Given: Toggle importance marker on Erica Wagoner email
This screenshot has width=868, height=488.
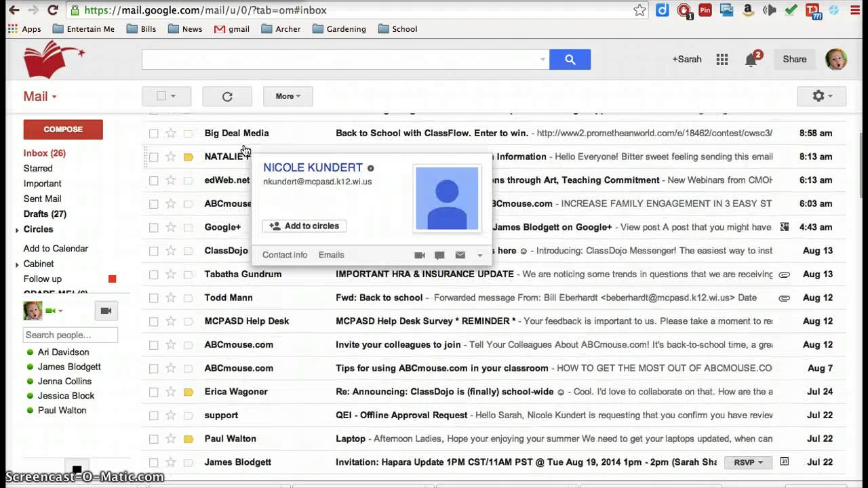Looking at the screenshot, I should (x=189, y=392).
